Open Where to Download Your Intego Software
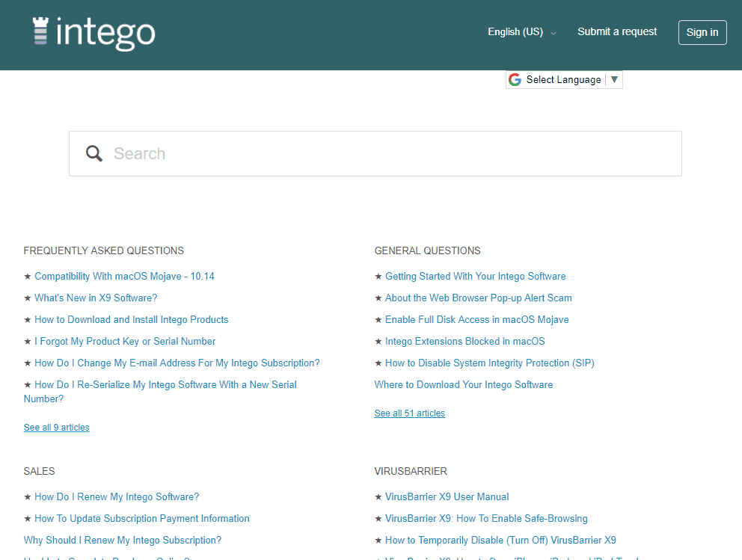742x560 pixels. pos(463,384)
